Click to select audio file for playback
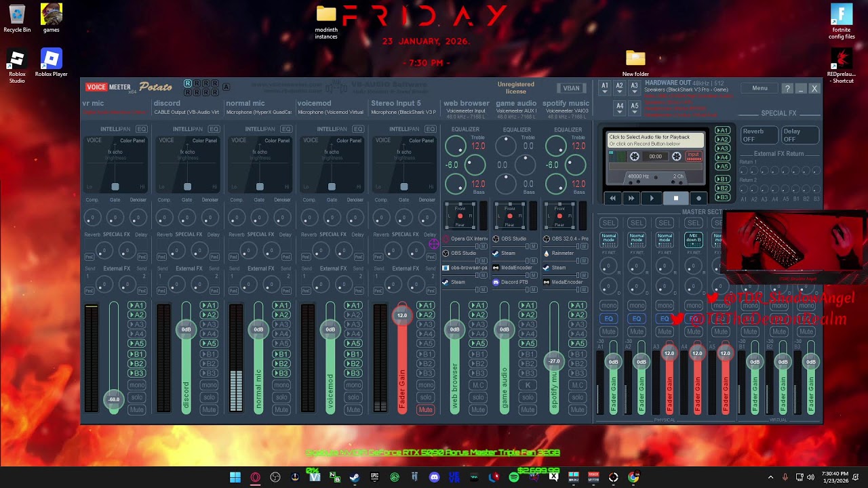Screen dimensions: 868x488 pyautogui.click(x=655, y=140)
